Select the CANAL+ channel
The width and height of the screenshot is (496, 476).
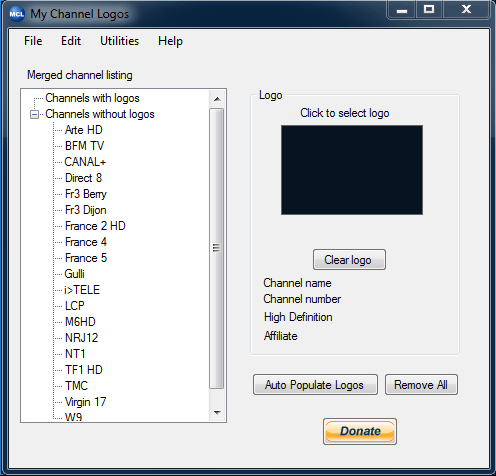tap(85, 162)
